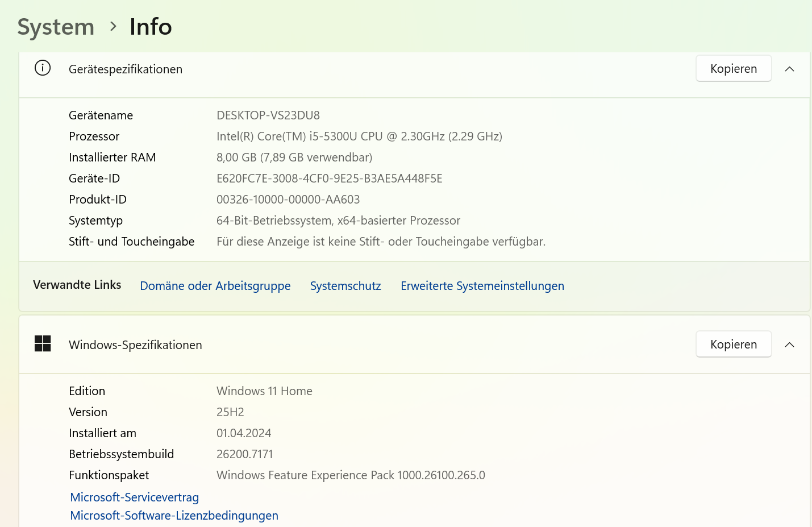Click the Gerätespezifikationen section heading

pos(126,69)
